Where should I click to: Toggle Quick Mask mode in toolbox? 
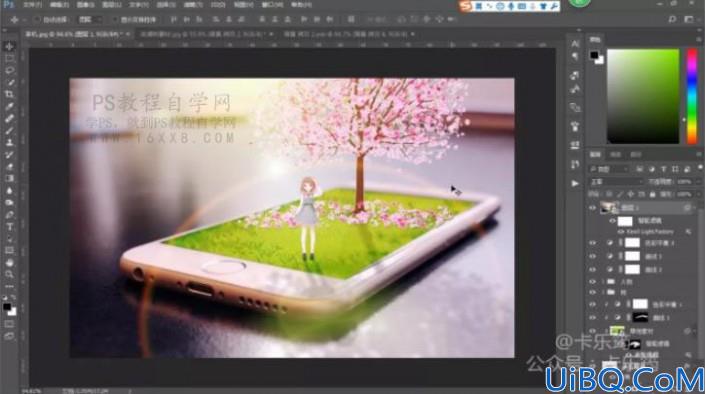click(x=9, y=324)
